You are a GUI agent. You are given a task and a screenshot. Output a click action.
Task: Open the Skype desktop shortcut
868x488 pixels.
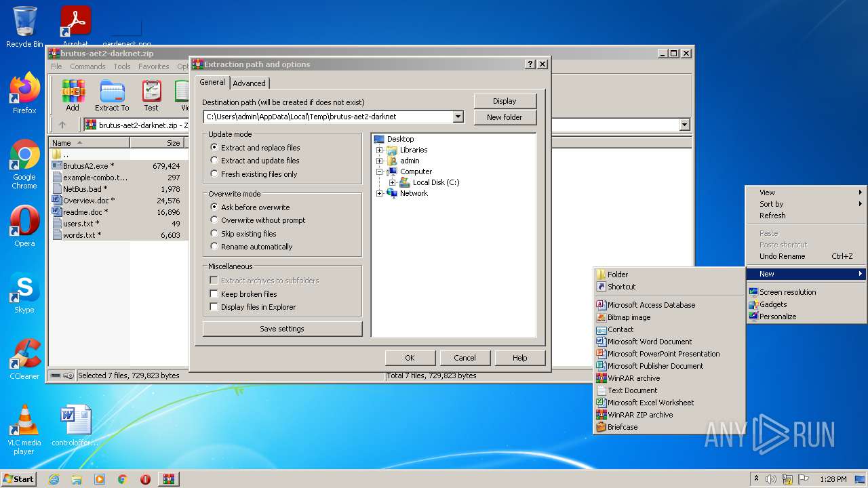[x=24, y=293]
